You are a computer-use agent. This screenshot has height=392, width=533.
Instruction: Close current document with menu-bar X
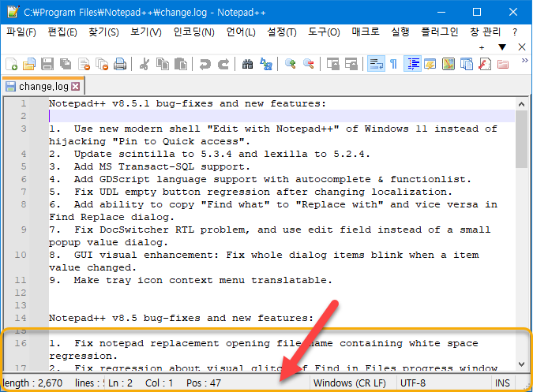[522, 47]
